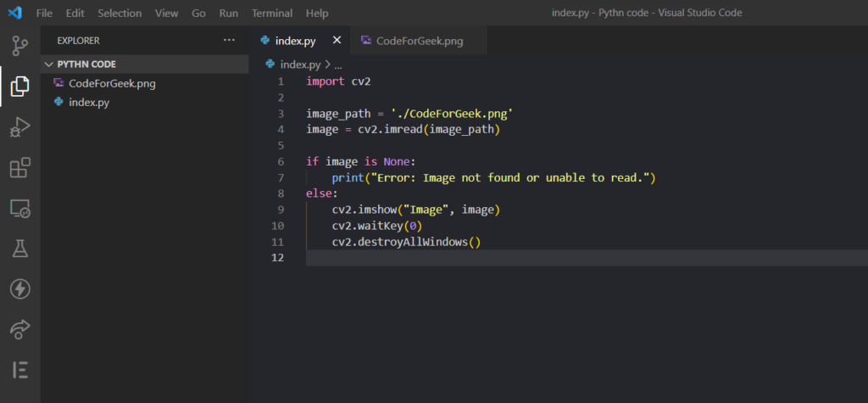Select index.py in the Explorer tree
This screenshot has width=868, height=403.
[x=144, y=103]
